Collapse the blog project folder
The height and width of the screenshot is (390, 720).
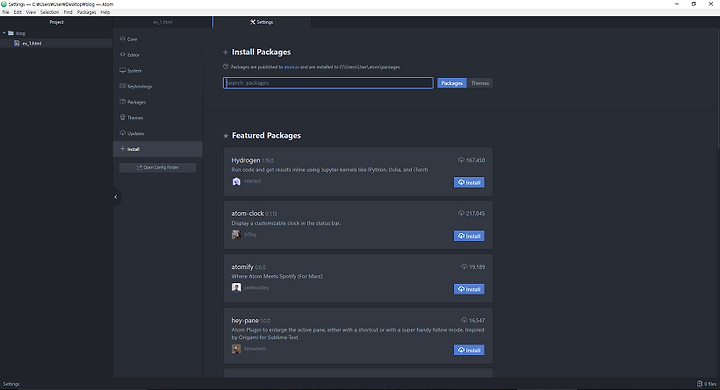coord(4,33)
